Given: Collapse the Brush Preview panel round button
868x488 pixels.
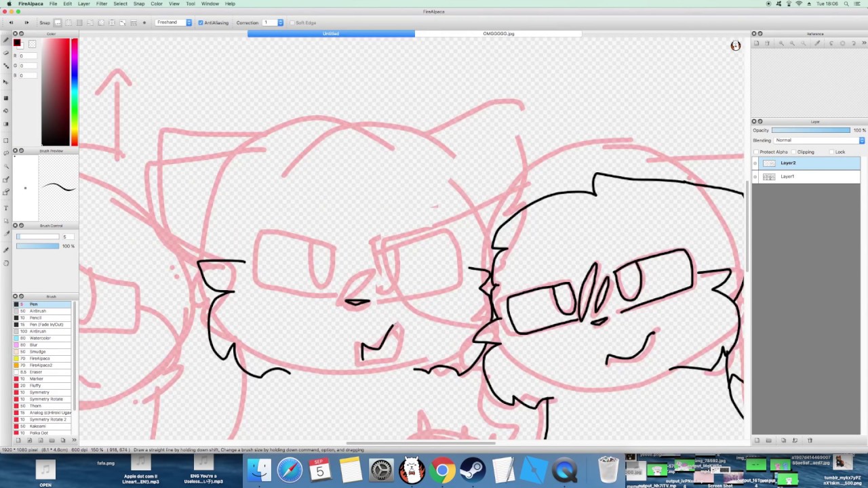Looking at the screenshot, I should pos(22,150).
